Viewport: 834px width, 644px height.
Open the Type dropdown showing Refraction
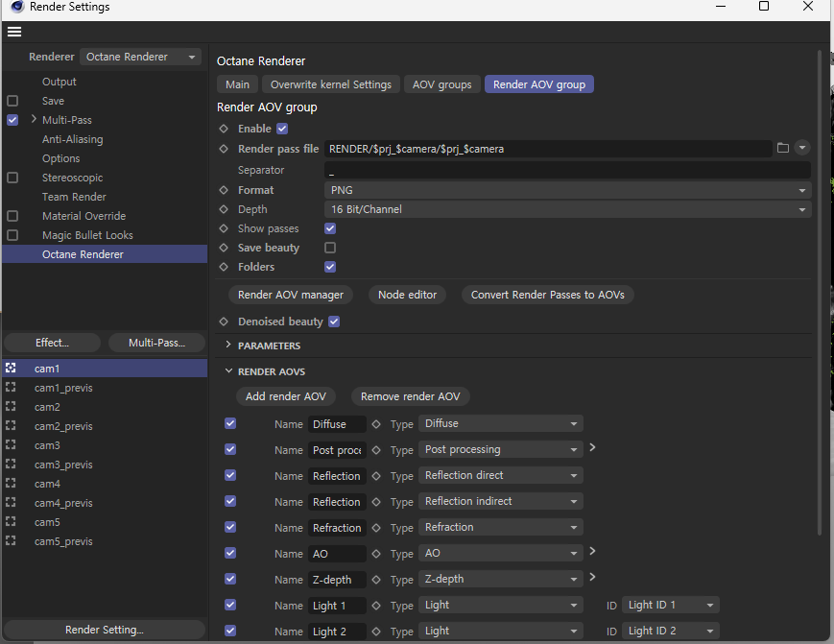pyautogui.click(x=501, y=527)
